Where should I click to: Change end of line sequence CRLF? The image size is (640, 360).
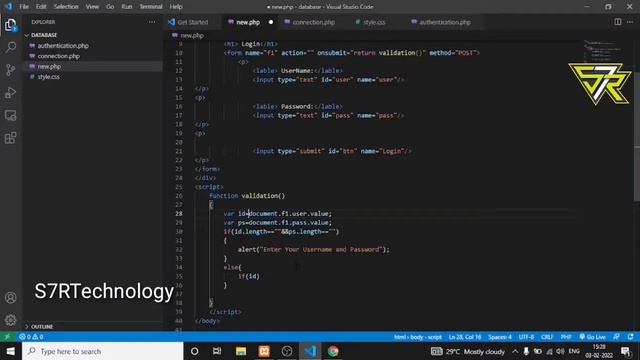547,337
